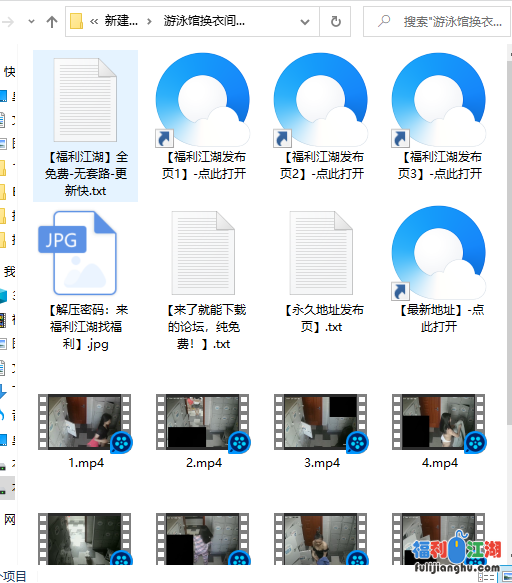Expand the breadcrumb arrow after 新建...
Screen dimensions: 512x583
pos(149,22)
